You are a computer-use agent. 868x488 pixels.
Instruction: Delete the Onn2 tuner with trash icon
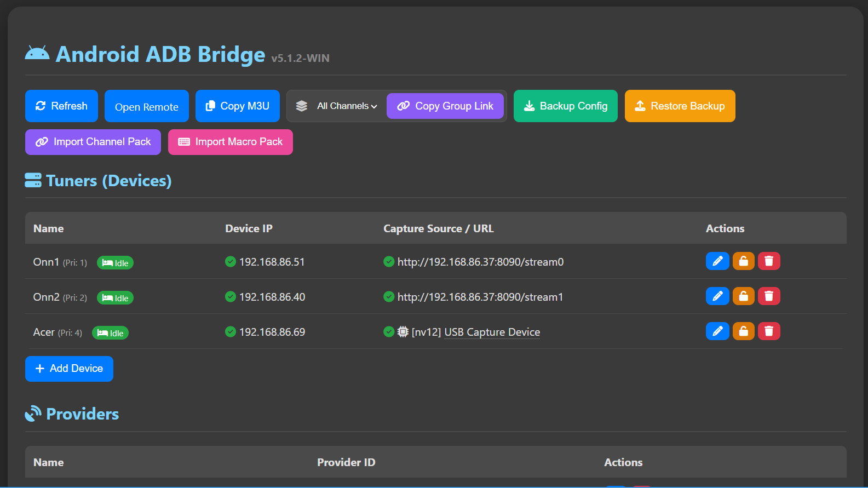(769, 296)
